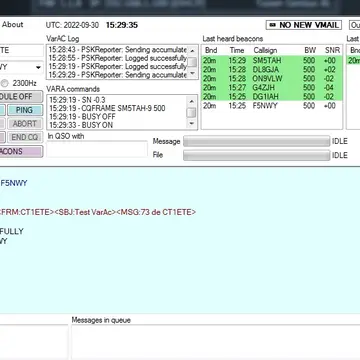Click the CQFRAME SM5TAH-9 500 log line
Image resolution: width=360 pixels, height=360 pixels.
(107, 108)
